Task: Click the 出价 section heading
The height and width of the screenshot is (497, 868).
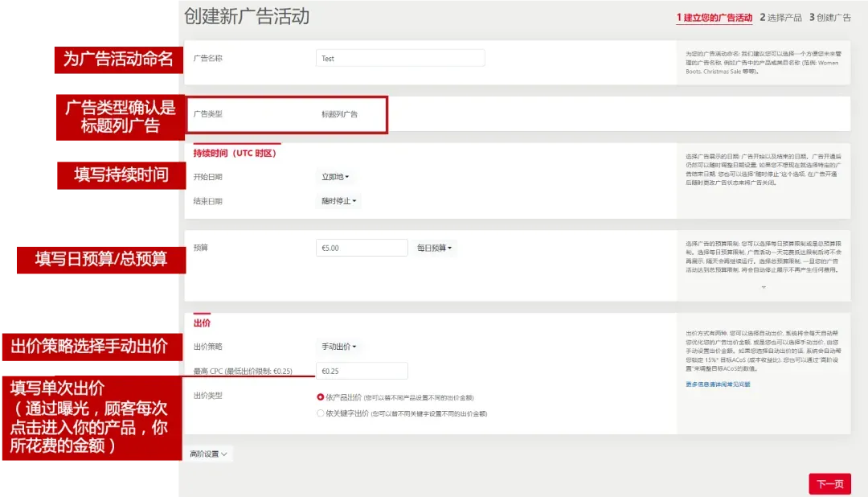Action: [x=202, y=323]
